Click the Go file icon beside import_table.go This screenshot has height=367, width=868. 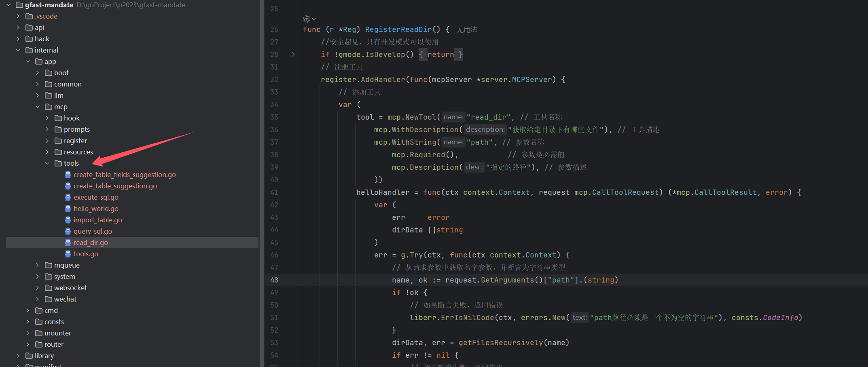click(x=68, y=220)
